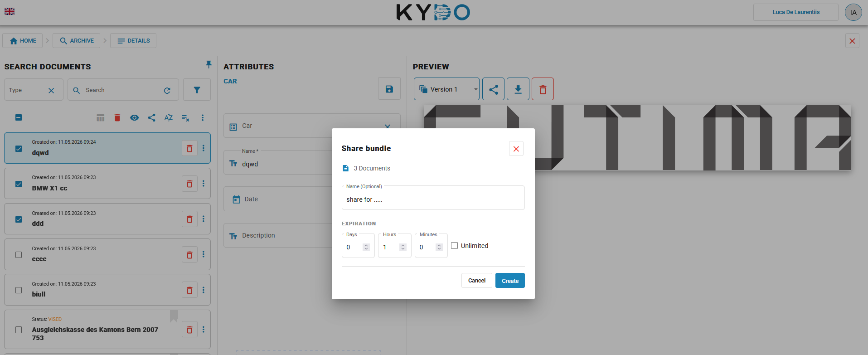Open list toolbar more options menu
The width and height of the screenshot is (868, 355).
(x=203, y=118)
